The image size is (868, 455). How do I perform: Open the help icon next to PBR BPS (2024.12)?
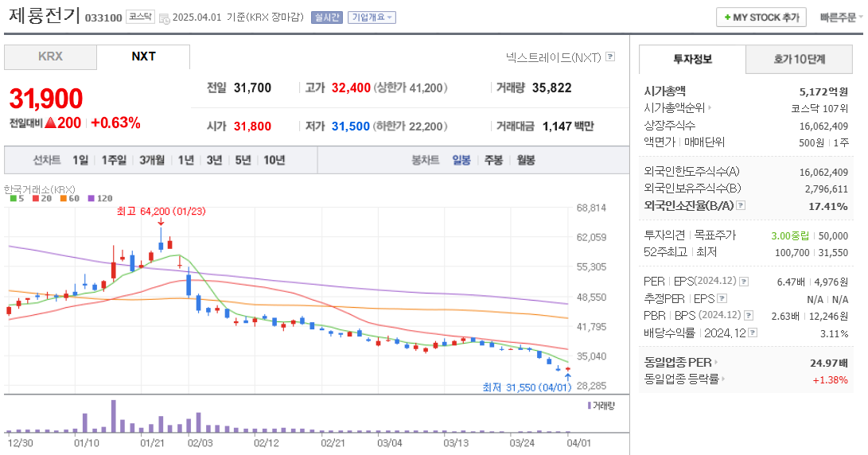(x=749, y=316)
